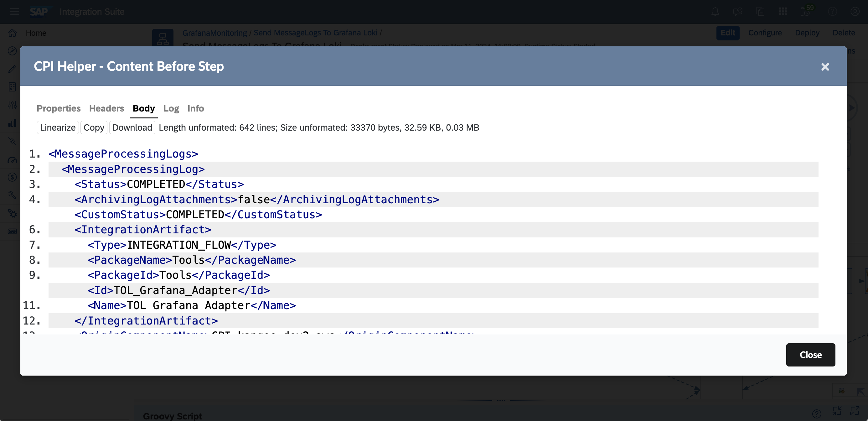
Task: Open the app grid launcher icon
Action: 783,12
